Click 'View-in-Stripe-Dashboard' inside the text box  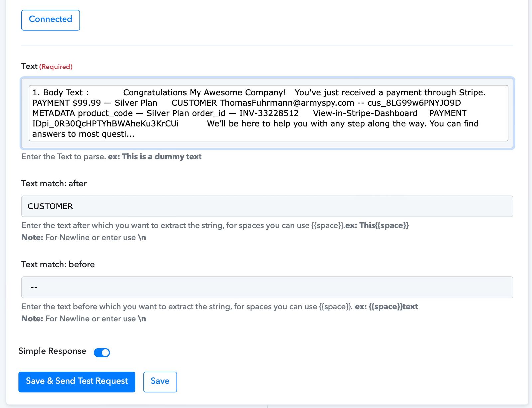coord(365,113)
